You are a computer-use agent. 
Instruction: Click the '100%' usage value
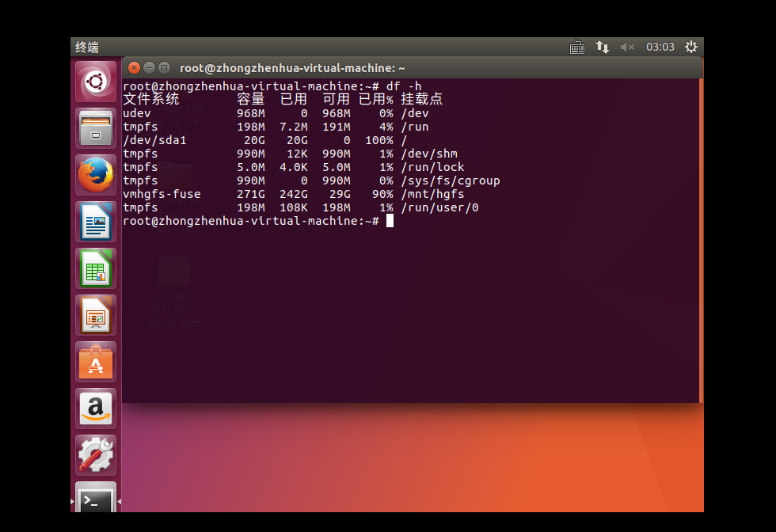tap(379, 141)
